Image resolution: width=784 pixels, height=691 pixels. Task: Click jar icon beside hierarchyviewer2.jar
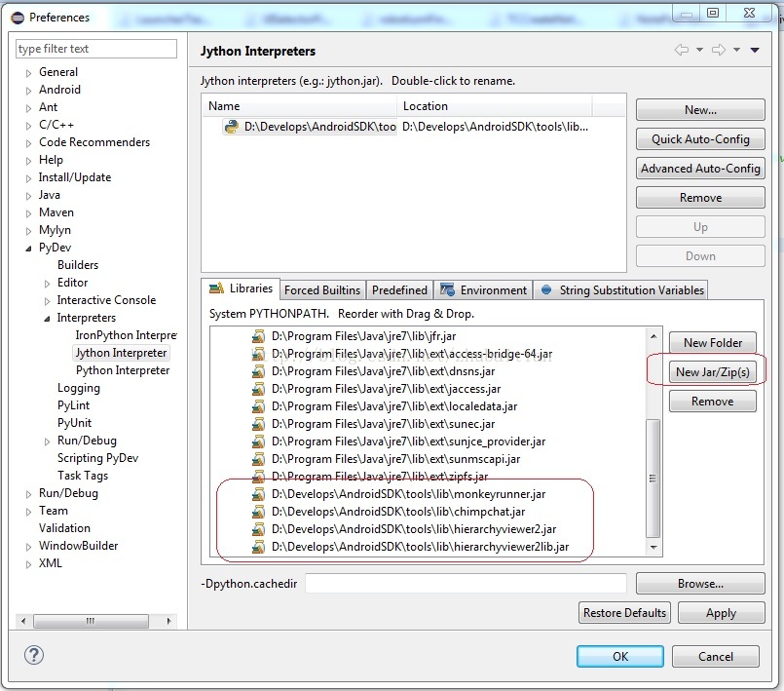click(258, 529)
